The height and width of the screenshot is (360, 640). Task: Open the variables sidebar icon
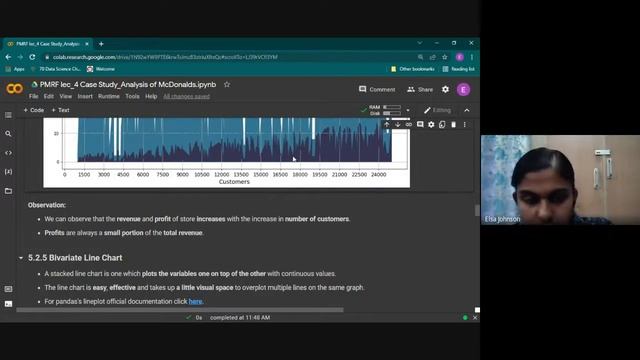tap(8, 171)
